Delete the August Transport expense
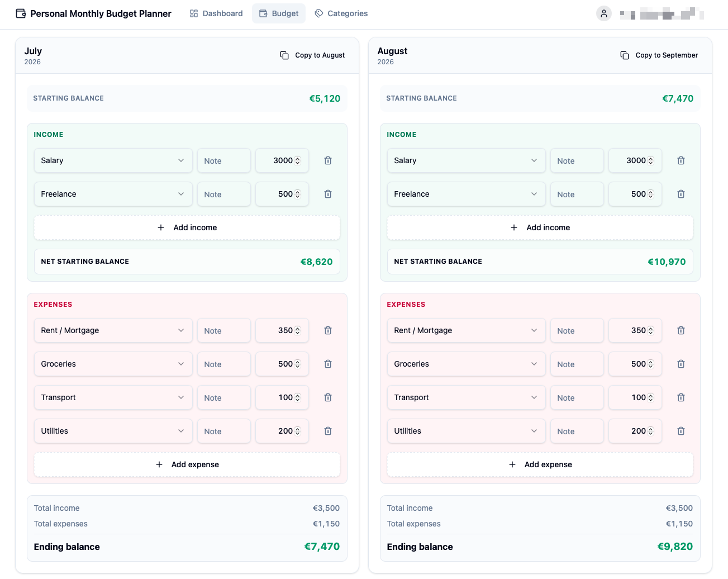This screenshot has height=579, width=728. click(x=681, y=397)
